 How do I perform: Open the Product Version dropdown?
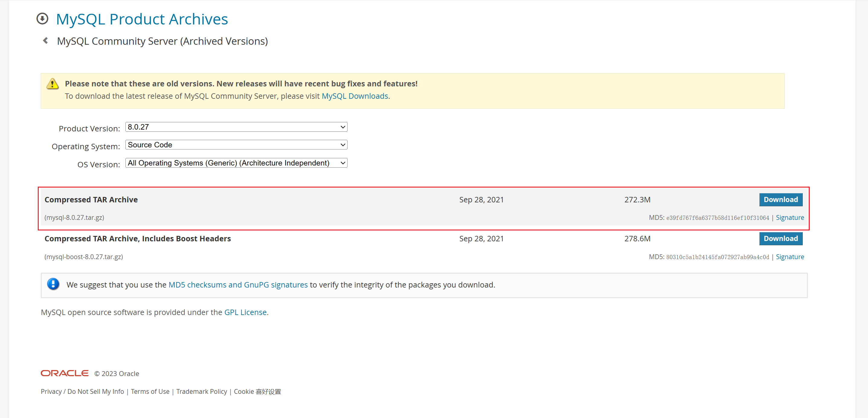[x=236, y=127]
